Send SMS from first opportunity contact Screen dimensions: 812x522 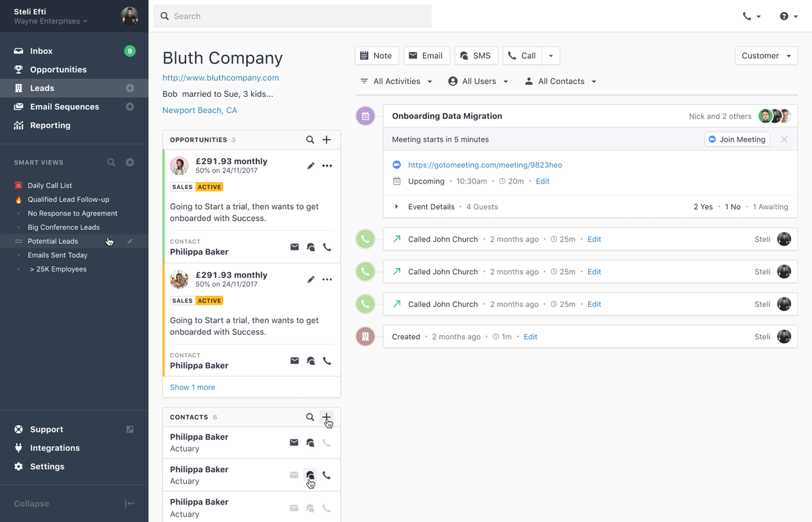click(311, 247)
